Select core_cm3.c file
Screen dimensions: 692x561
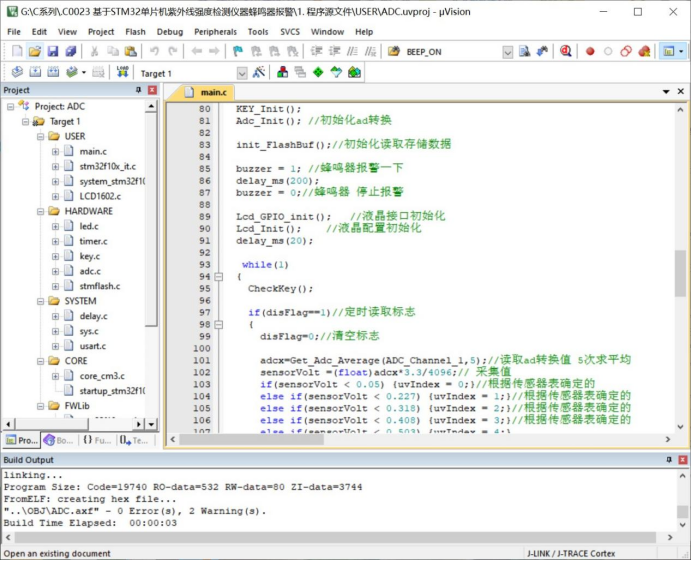pos(102,376)
